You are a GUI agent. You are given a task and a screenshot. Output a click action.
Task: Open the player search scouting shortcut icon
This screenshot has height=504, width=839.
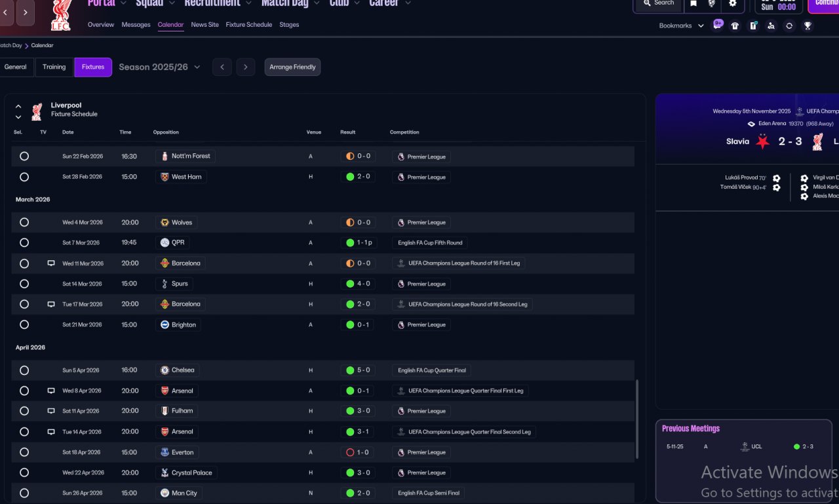coord(771,26)
